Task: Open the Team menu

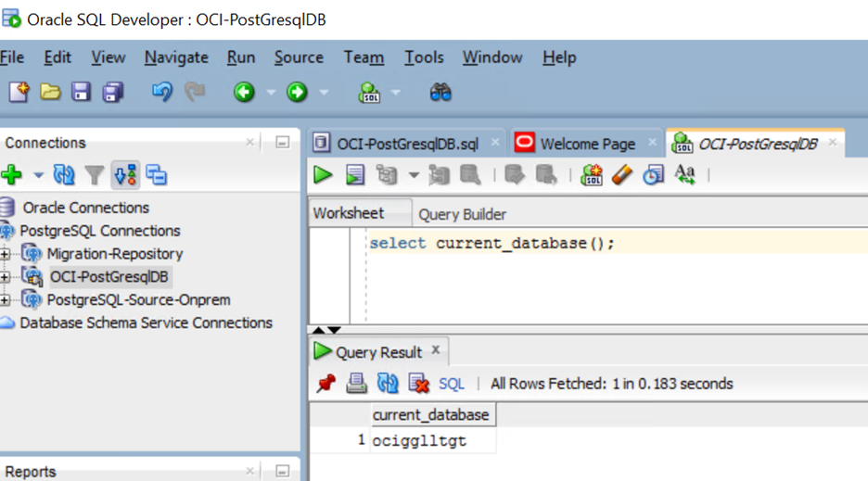Action: [x=364, y=57]
